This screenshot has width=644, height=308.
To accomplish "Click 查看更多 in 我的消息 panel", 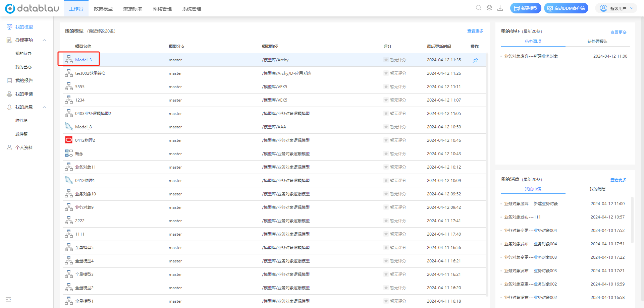I will [x=619, y=180].
